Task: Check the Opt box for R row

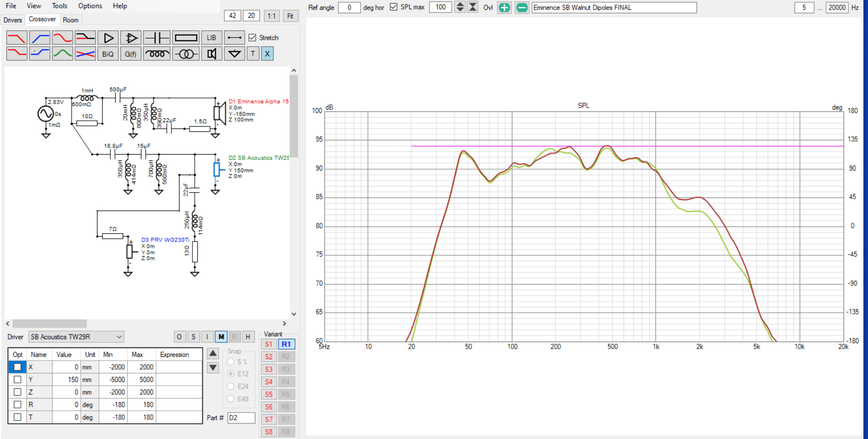Action: (x=17, y=404)
